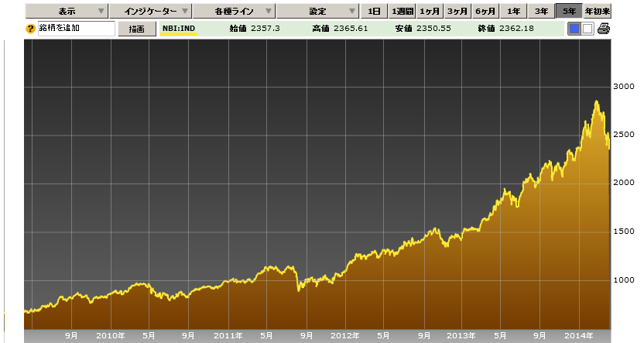The image size is (644, 343).
Task: Open the 表示 dropdown menu
Action: (67, 11)
